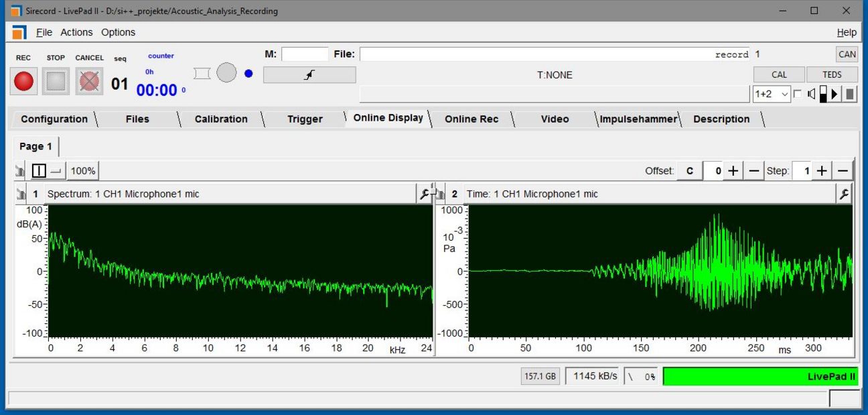Open the File menu
The width and height of the screenshot is (868, 415).
click(44, 32)
